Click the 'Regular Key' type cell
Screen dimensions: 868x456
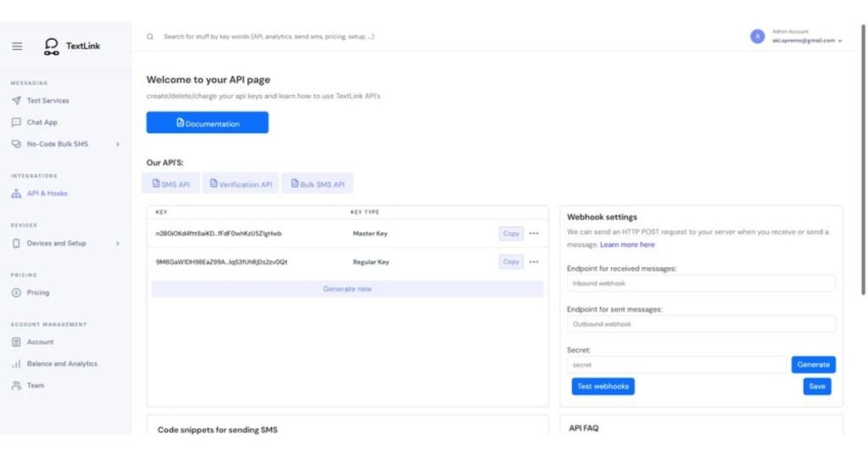tap(371, 262)
